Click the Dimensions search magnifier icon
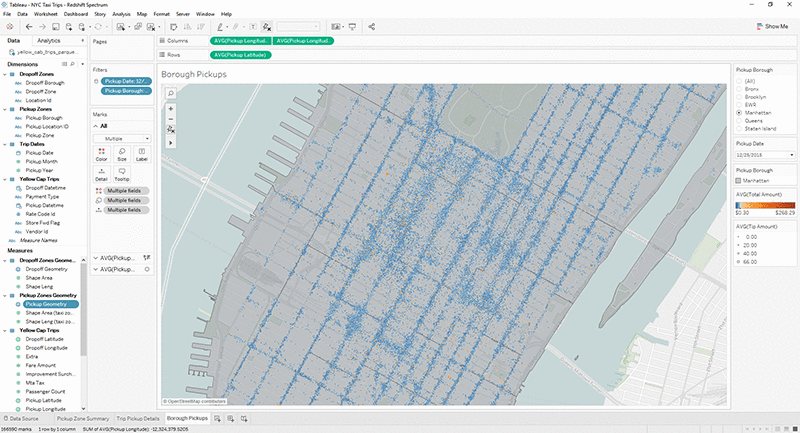 [72, 64]
